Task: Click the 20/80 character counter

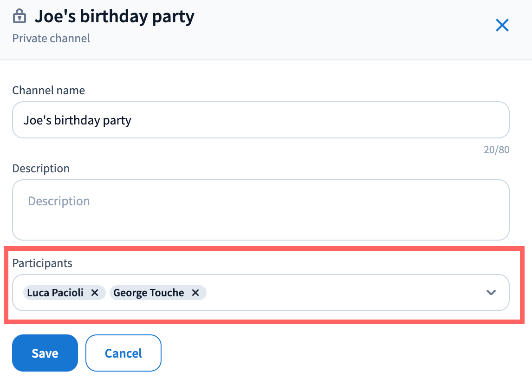Action: (496, 150)
